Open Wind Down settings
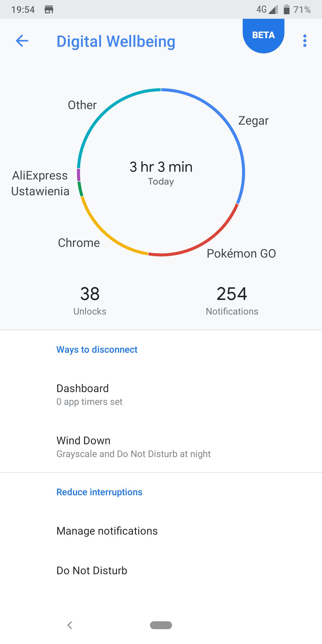Image resolution: width=322 pixels, height=644 pixels. coord(161,447)
